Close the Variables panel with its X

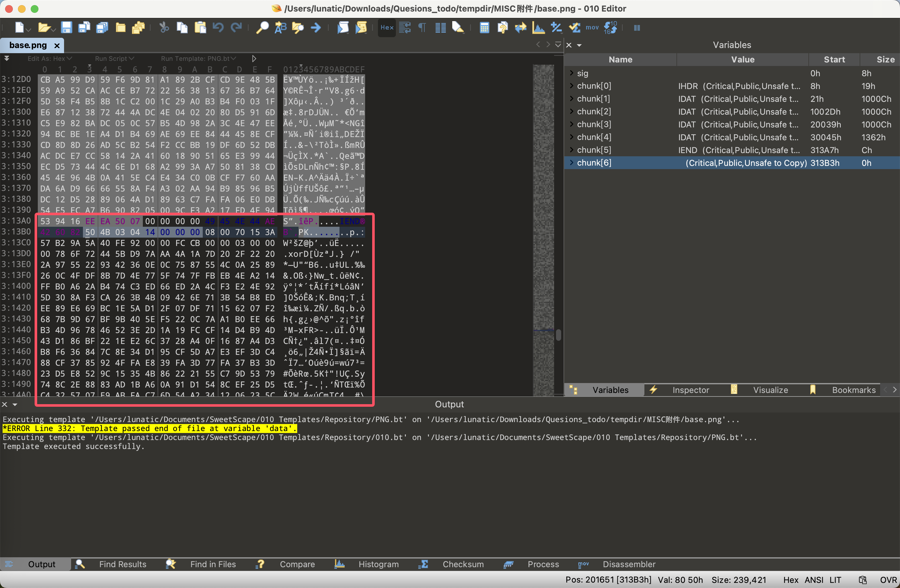pyautogui.click(x=569, y=45)
